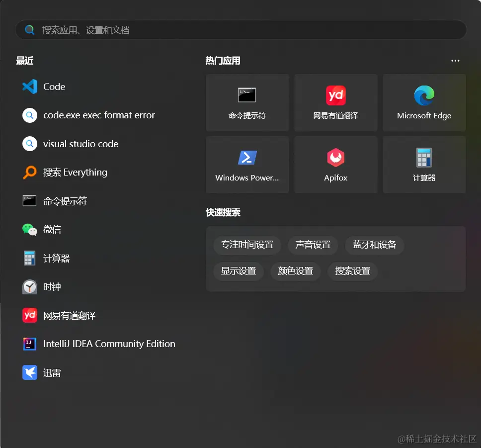481x448 pixels.
Task: Click the 'Microsoft Edge' label under its tile
Action: point(424,116)
